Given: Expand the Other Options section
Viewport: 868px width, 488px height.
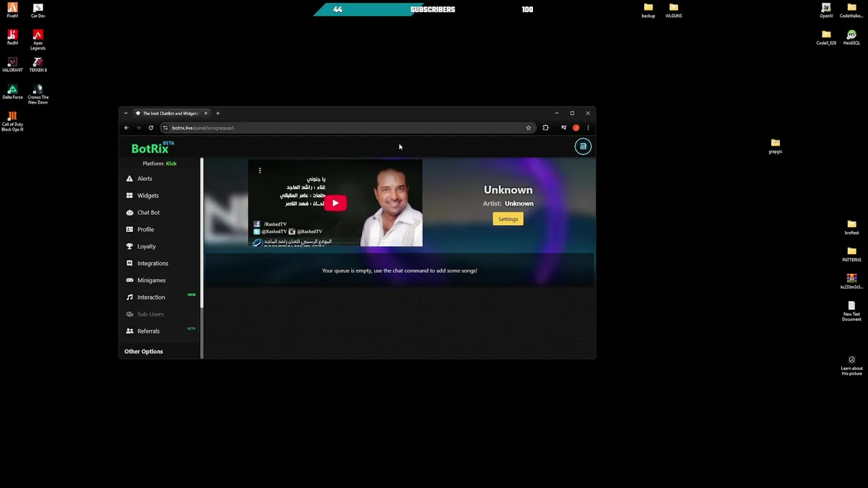Looking at the screenshot, I should coord(144,351).
